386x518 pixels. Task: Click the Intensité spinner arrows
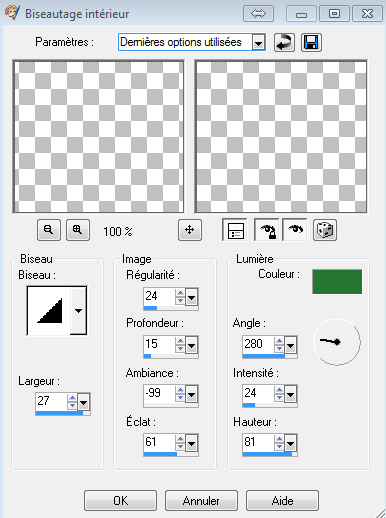pyautogui.click(x=279, y=394)
